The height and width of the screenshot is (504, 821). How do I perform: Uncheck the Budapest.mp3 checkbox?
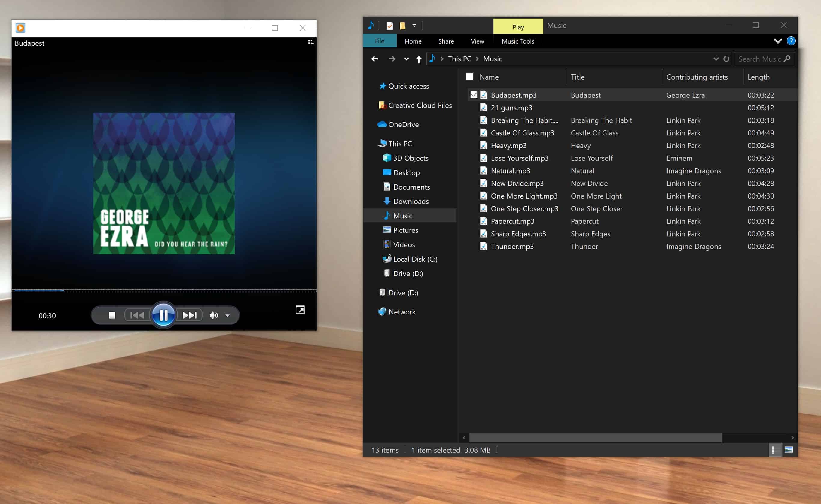click(x=474, y=95)
